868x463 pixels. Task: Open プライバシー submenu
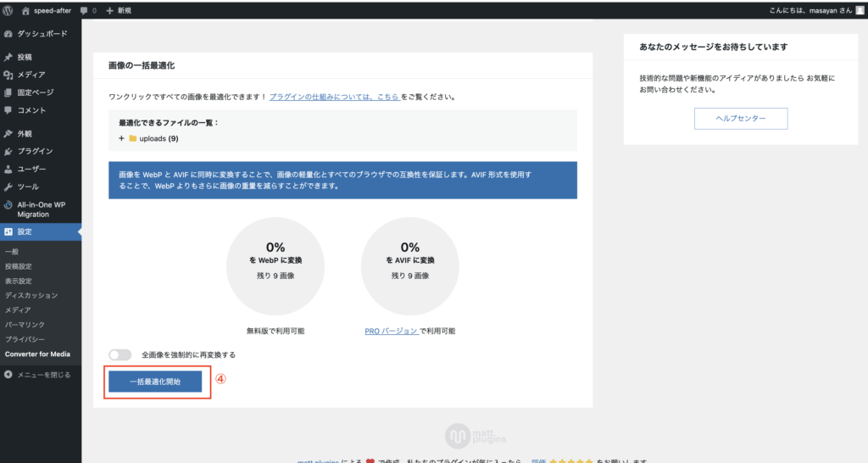pos(25,339)
